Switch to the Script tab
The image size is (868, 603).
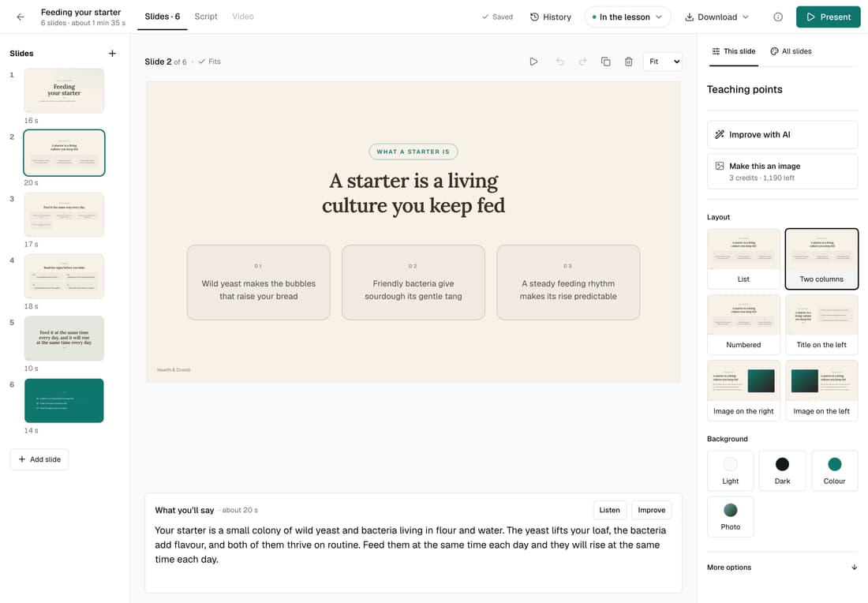(206, 17)
